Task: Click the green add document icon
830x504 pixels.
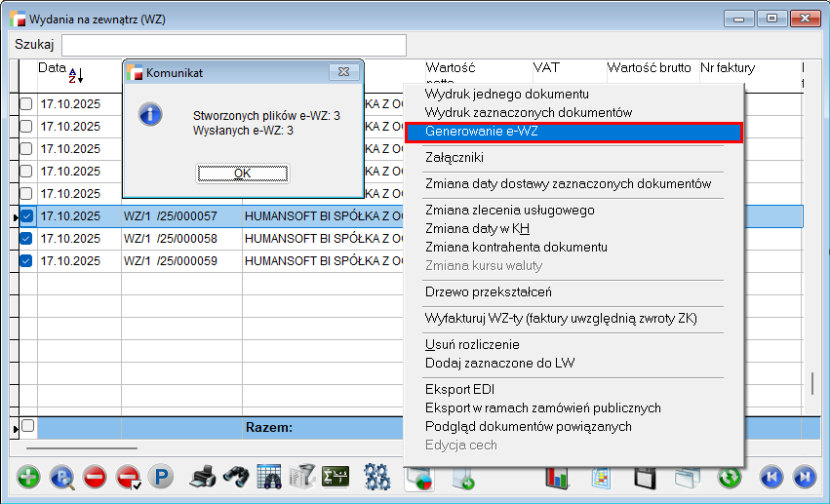Action: click(29, 477)
